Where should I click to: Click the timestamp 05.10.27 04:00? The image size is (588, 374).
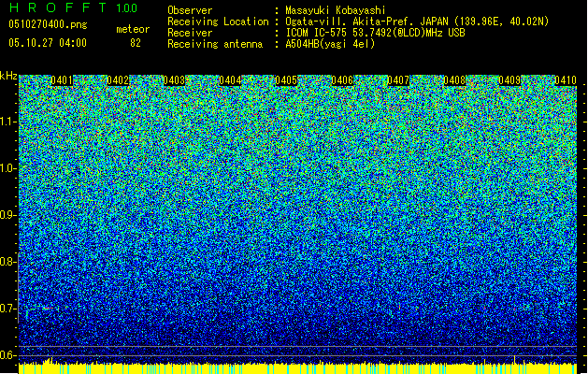click(48, 43)
